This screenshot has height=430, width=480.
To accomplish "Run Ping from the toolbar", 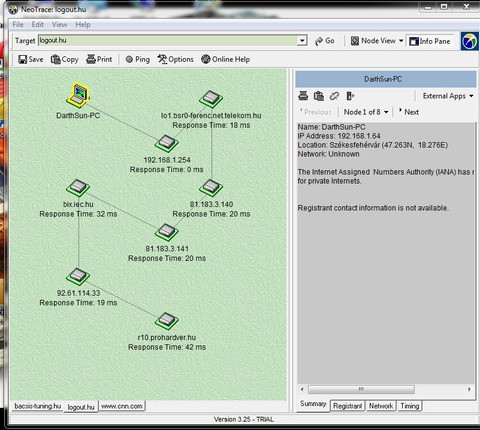I will pyautogui.click(x=138, y=59).
